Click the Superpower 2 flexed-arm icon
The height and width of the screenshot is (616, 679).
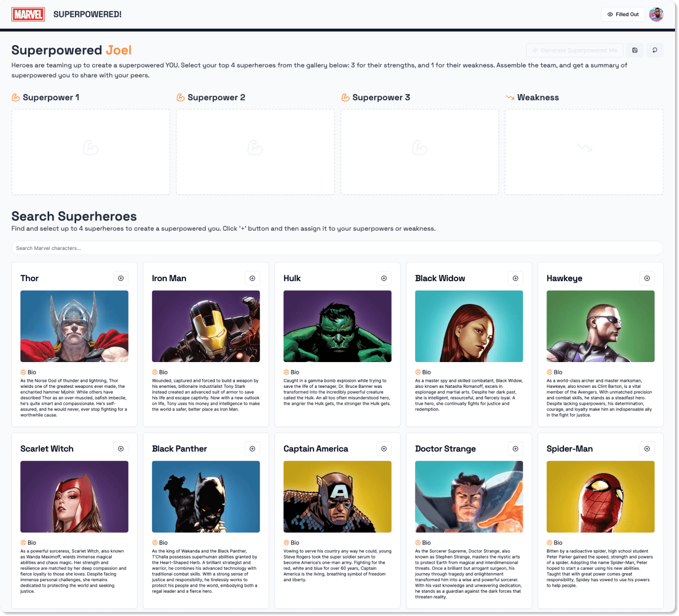181,97
